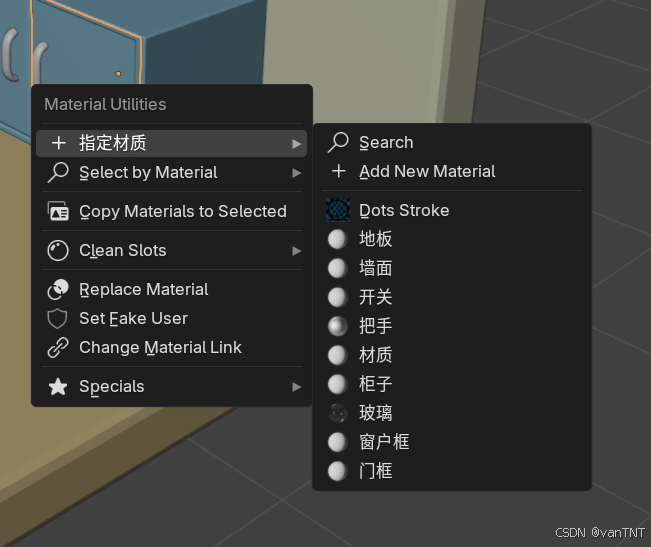Click the shield icon beside Set Fake User
The width and height of the screenshot is (651, 547).
(x=58, y=319)
